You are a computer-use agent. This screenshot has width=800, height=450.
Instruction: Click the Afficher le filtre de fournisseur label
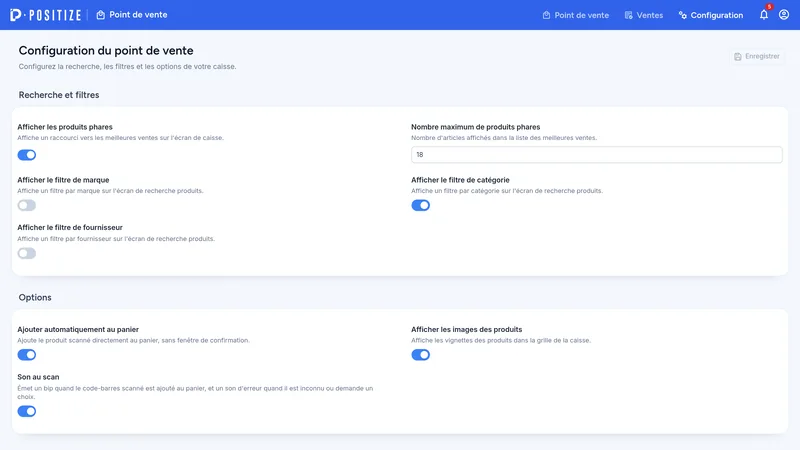click(70, 228)
